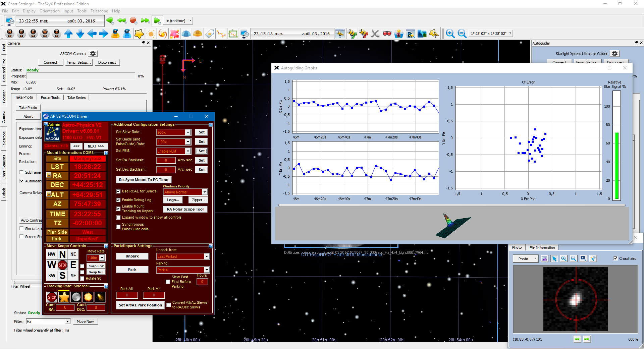Switch to the Focus Tools tab

click(x=50, y=98)
